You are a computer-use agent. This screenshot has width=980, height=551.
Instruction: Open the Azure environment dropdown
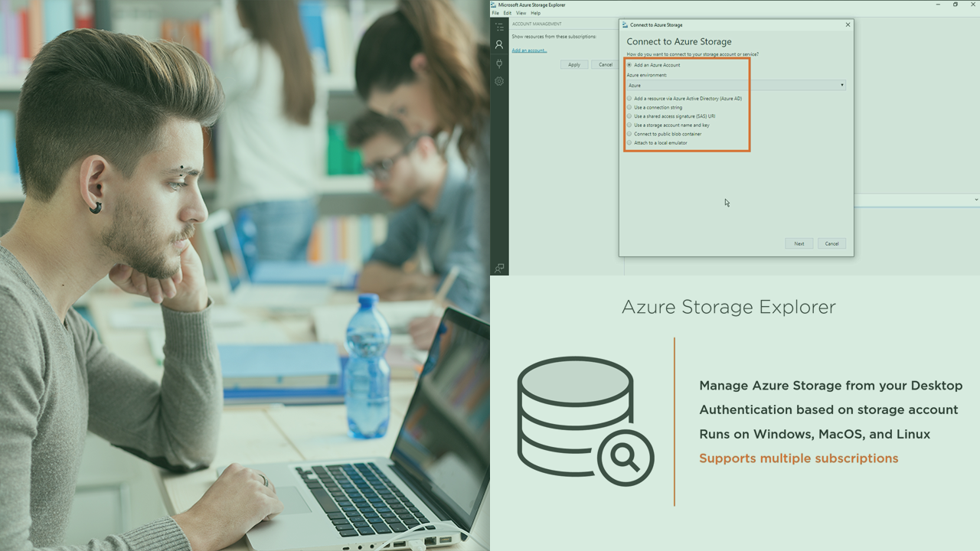[842, 85]
